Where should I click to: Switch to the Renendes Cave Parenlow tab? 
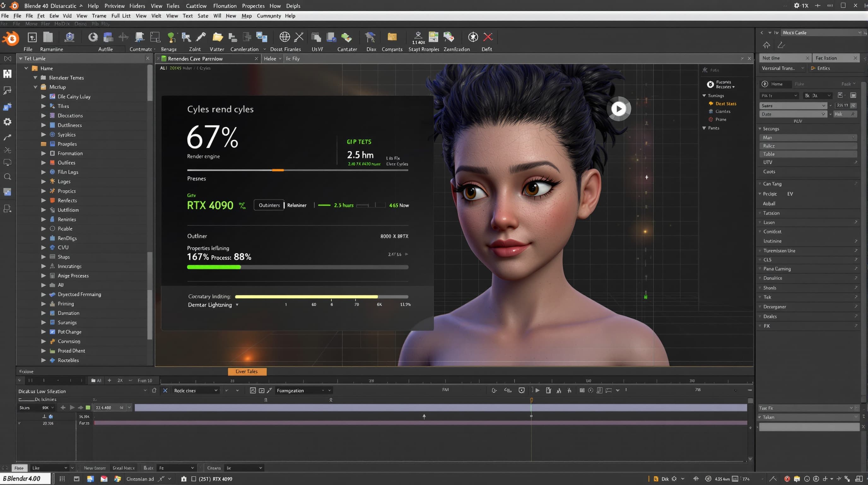coord(196,58)
